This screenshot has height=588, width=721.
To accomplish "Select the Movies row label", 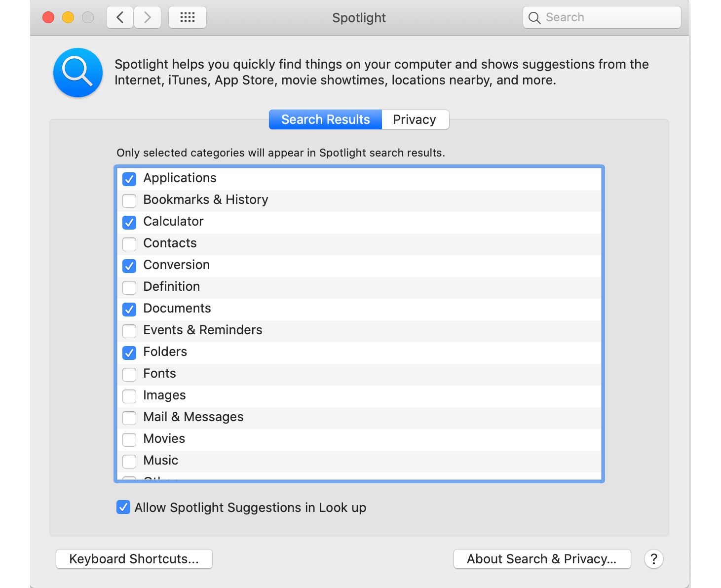I will [164, 438].
